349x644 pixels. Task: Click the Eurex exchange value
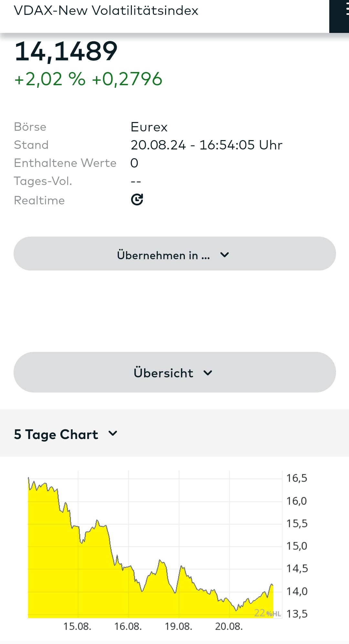(x=149, y=127)
